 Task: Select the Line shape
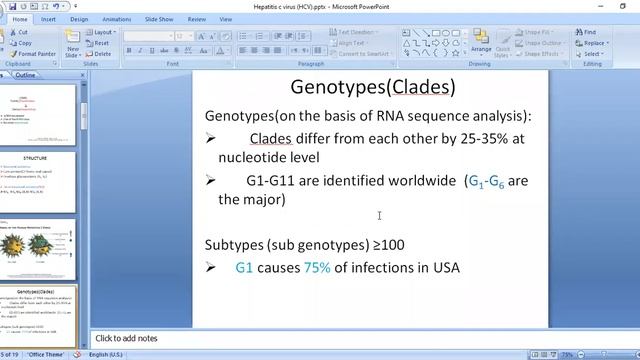click(416, 33)
